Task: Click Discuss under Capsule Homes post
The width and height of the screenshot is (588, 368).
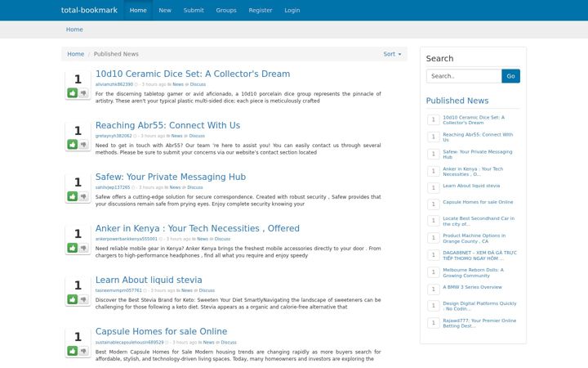Action: click(x=229, y=343)
